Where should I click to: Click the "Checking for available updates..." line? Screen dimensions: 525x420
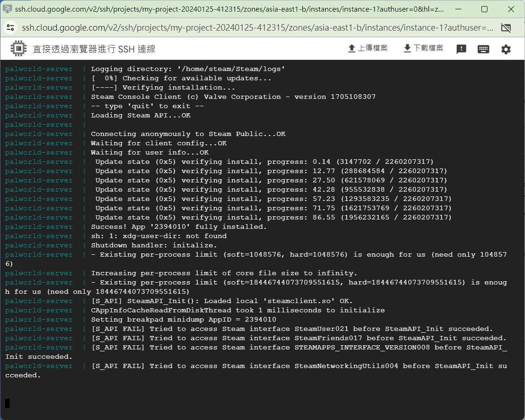[181, 78]
